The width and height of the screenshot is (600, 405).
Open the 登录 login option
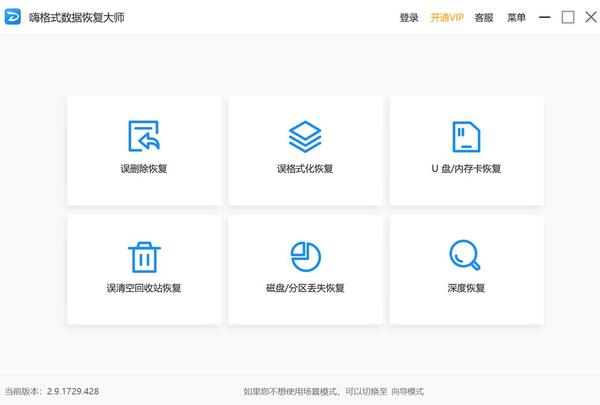409,18
